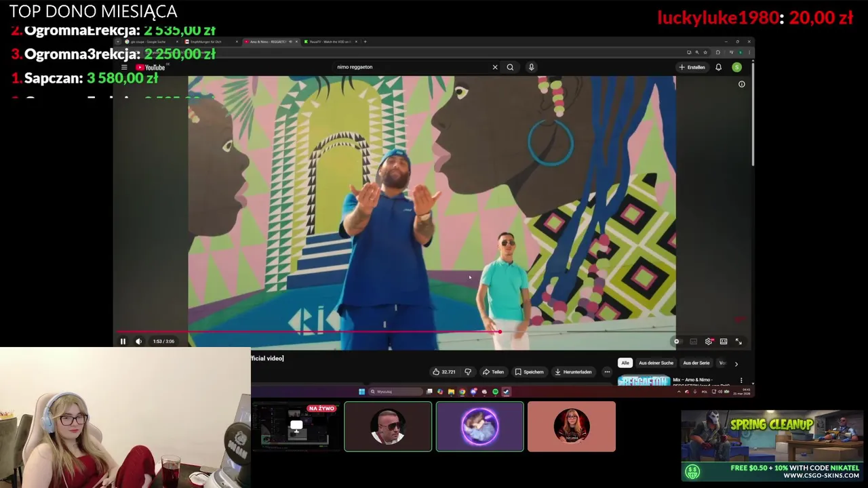Open the tab search dropdown in Chrome
Image resolution: width=868 pixels, height=488 pixels.
click(117, 42)
